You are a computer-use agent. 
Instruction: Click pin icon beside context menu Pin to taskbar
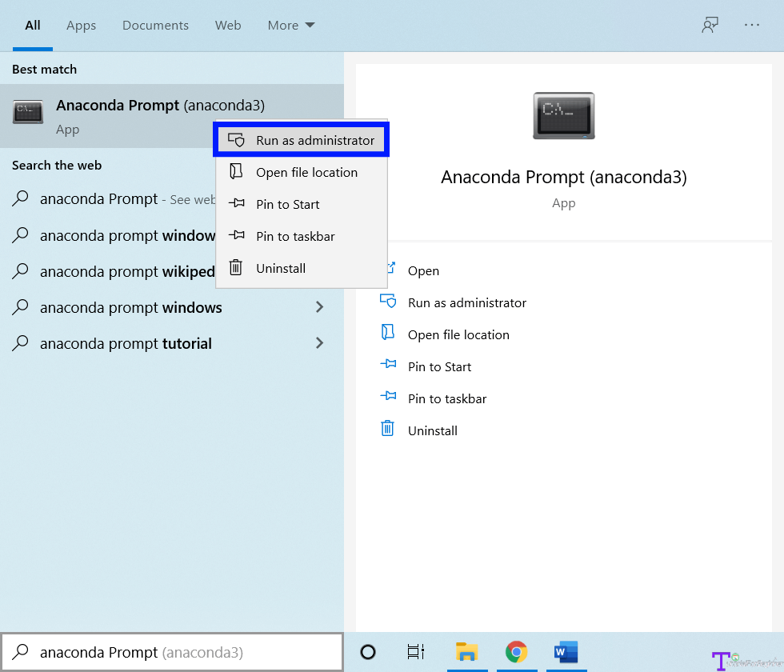point(237,235)
